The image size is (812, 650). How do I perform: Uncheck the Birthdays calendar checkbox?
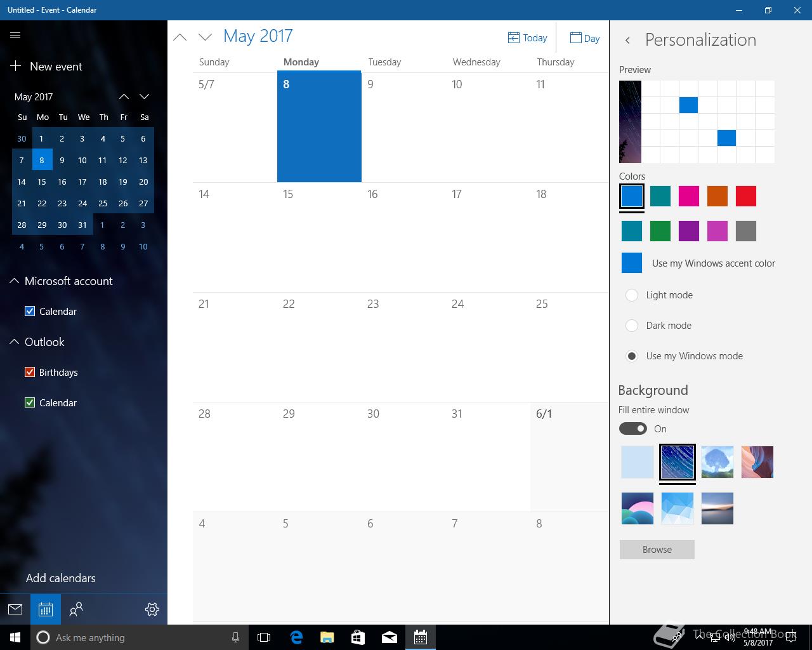point(29,372)
